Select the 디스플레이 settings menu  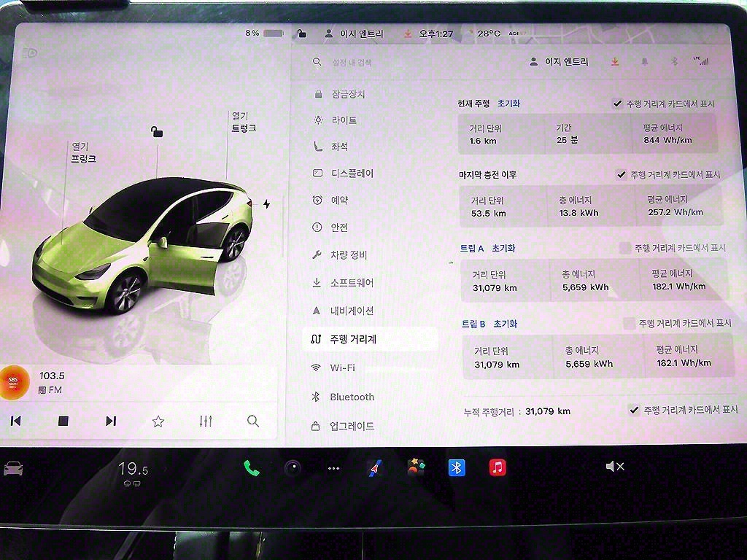coord(352,174)
